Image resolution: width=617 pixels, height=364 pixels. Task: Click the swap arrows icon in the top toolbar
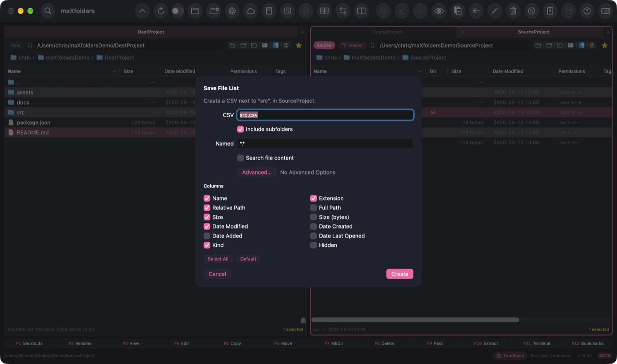click(343, 11)
